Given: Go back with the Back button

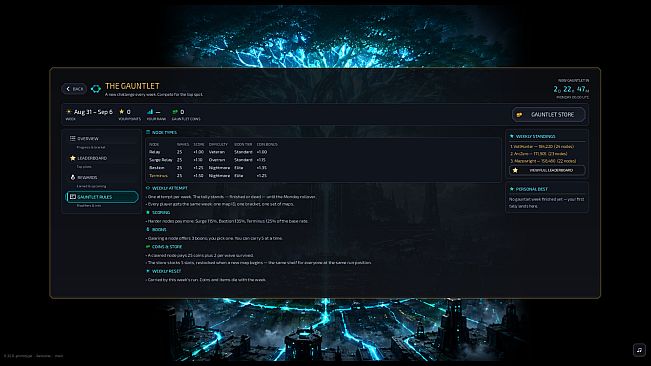Looking at the screenshot, I should [x=74, y=89].
